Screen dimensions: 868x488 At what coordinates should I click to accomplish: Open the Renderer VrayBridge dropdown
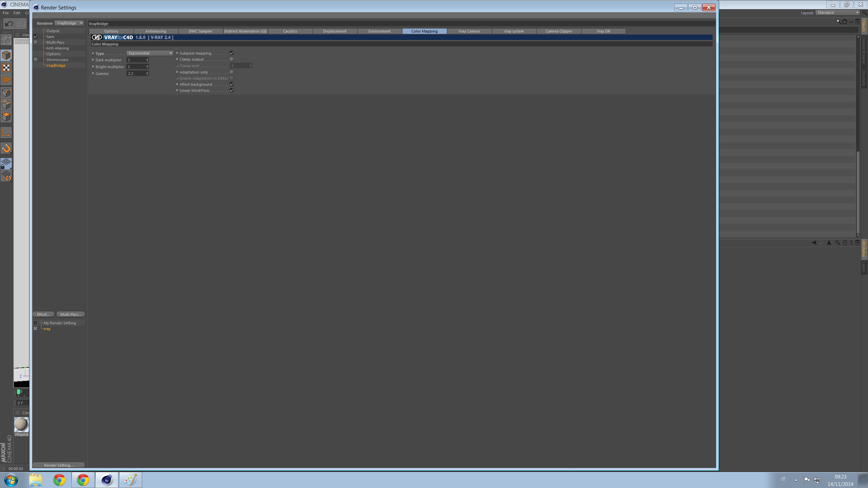pos(70,23)
